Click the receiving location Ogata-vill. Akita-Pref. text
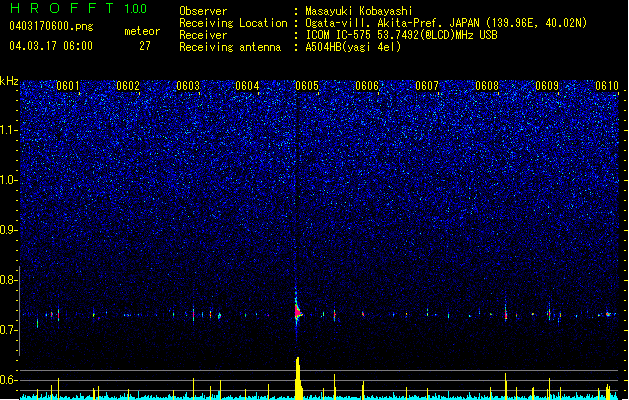Screen dimensions: 629x400 pos(446,23)
